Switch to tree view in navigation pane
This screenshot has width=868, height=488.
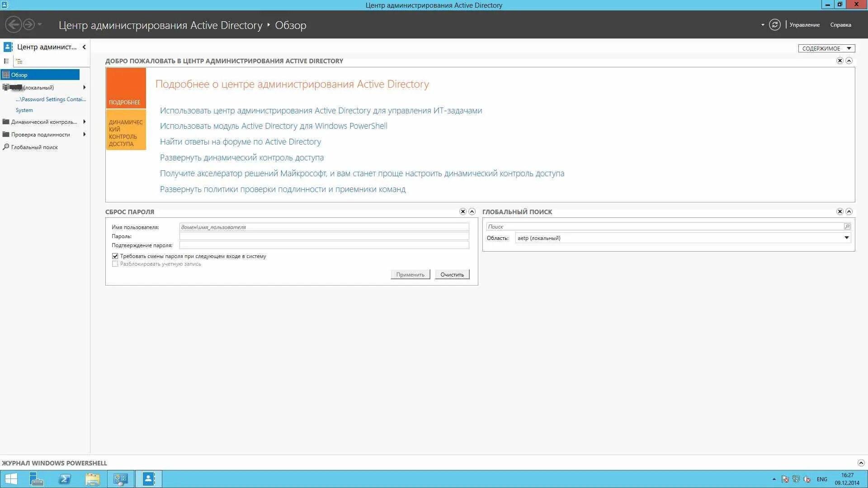[19, 61]
